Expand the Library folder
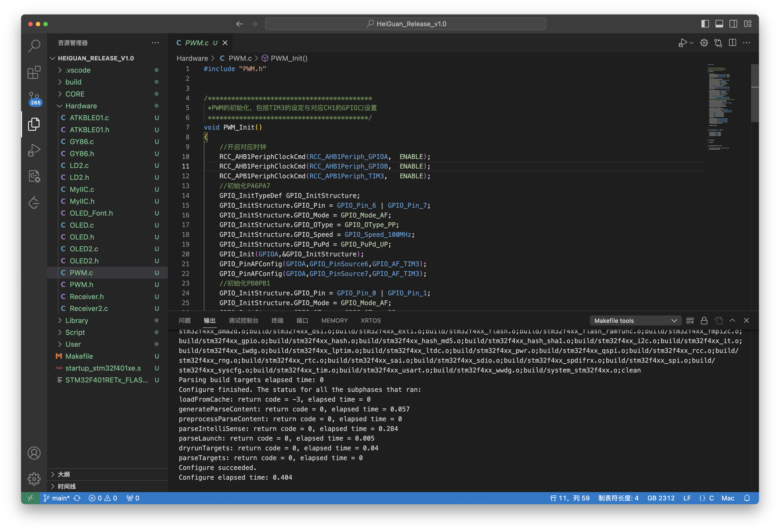780x532 pixels. [107, 321]
